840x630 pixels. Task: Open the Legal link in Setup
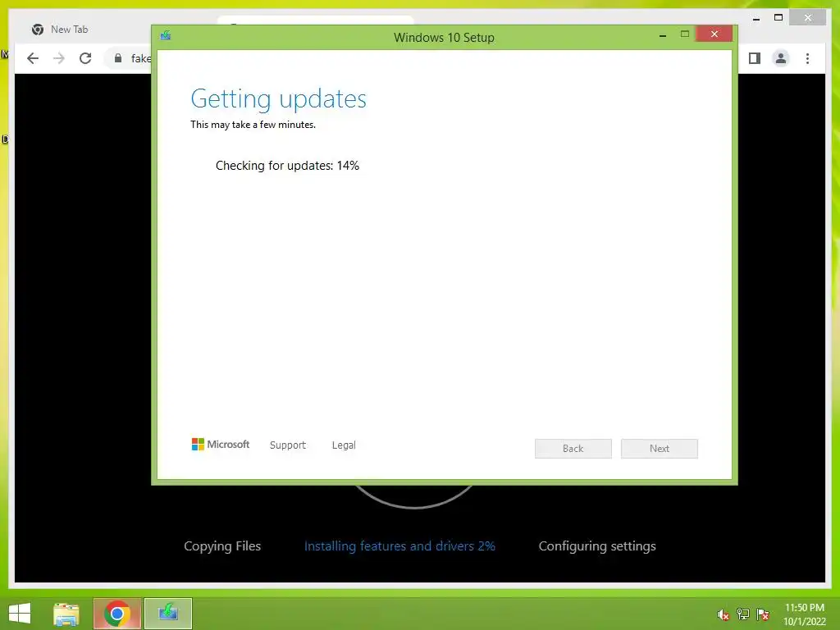coord(344,445)
